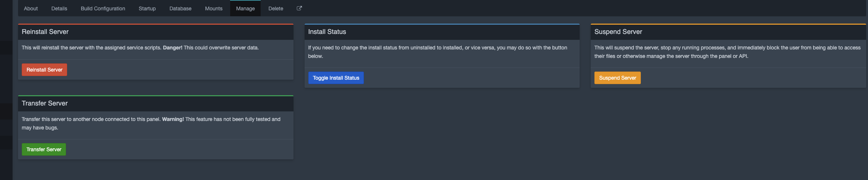Click the blue Toggle Install Status button

coord(336,78)
